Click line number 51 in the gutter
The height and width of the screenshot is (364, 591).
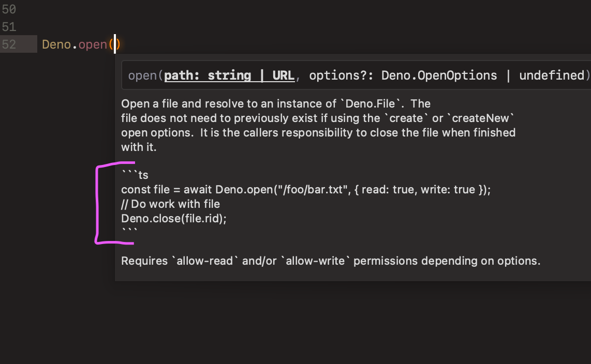pyautogui.click(x=10, y=27)
